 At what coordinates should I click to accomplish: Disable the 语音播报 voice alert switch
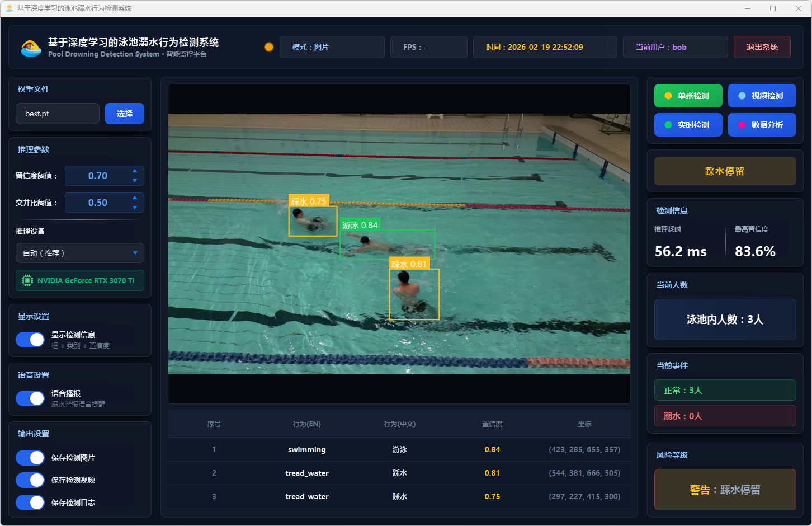coord(30,398)
